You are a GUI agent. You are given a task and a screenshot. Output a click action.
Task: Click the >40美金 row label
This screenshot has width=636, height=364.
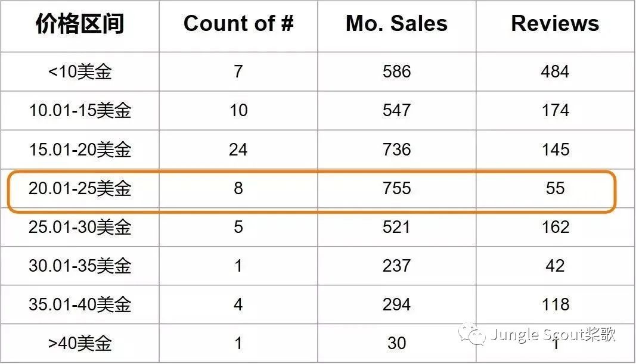coord(80,343)
